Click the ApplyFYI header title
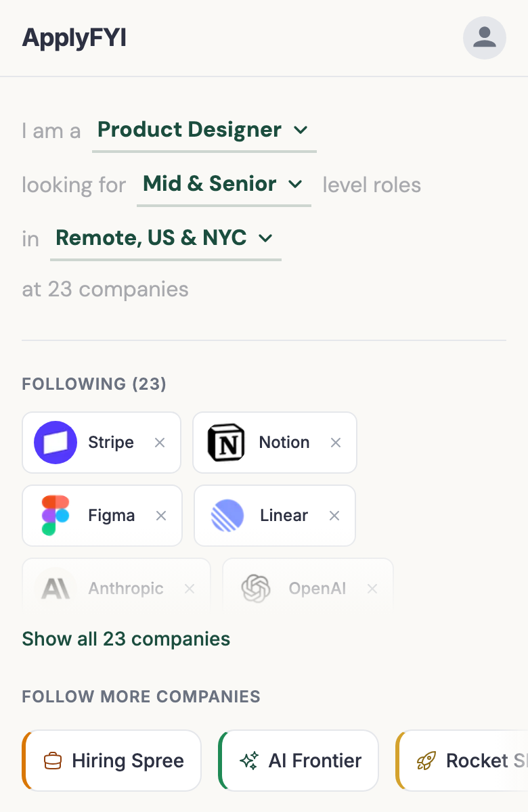Image resolution: width=528 pixels, height=812 pixels. [x=73, y=38]
